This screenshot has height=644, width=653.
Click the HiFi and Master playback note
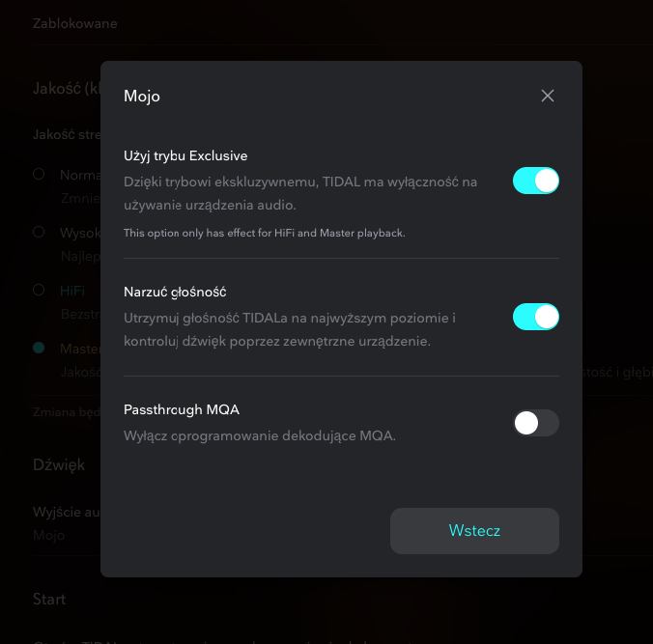click(264, 233)
